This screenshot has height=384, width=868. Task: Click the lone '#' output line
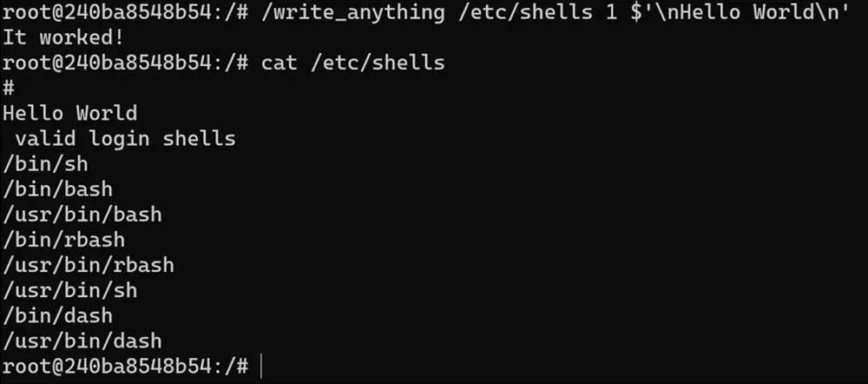point(9,88)
